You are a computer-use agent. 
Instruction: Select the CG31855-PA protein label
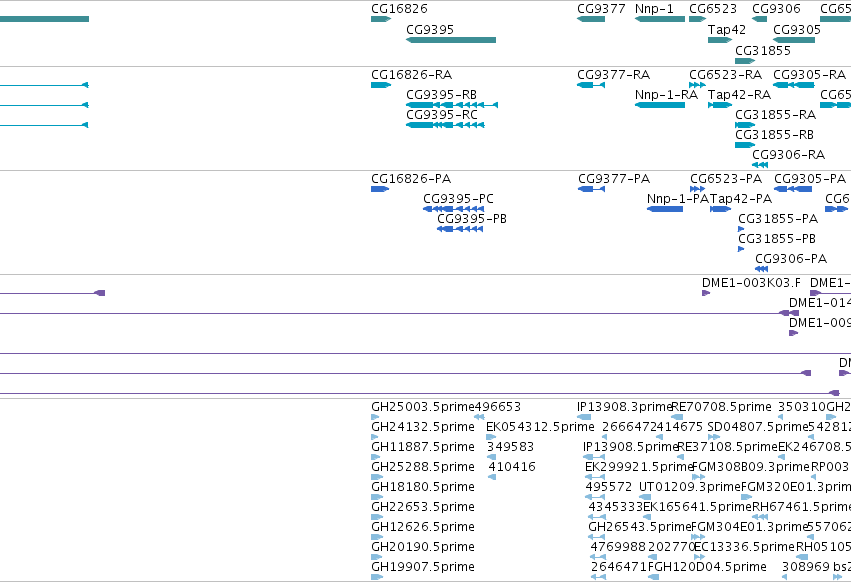778,219
